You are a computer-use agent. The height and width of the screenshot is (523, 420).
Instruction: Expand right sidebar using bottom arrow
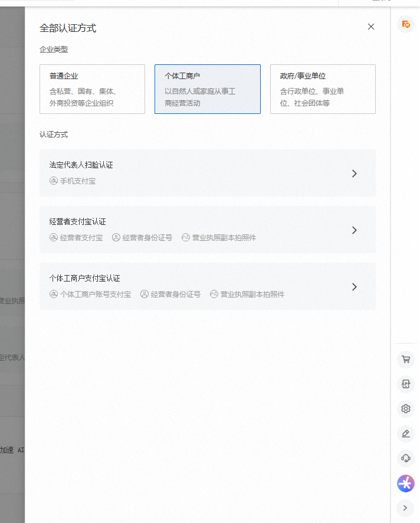(x=405, y=507)
